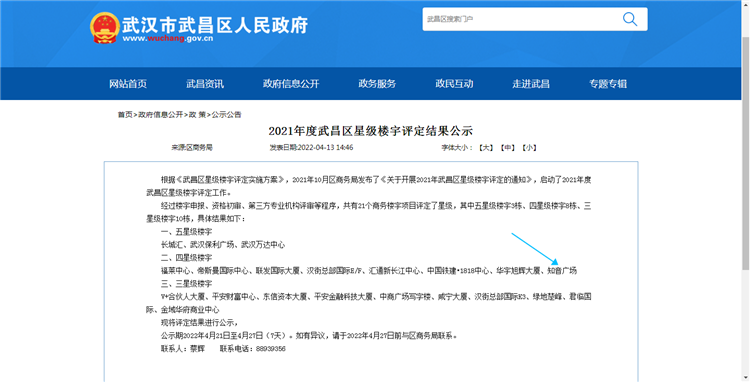Click the national emblem logo
The width and height of the screenshot is (750, 382).
pos(104,28)
